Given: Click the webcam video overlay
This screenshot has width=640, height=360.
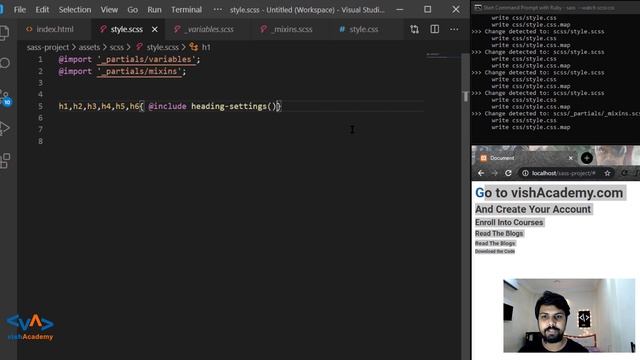Looking at the screenshot, I should 569,316.
